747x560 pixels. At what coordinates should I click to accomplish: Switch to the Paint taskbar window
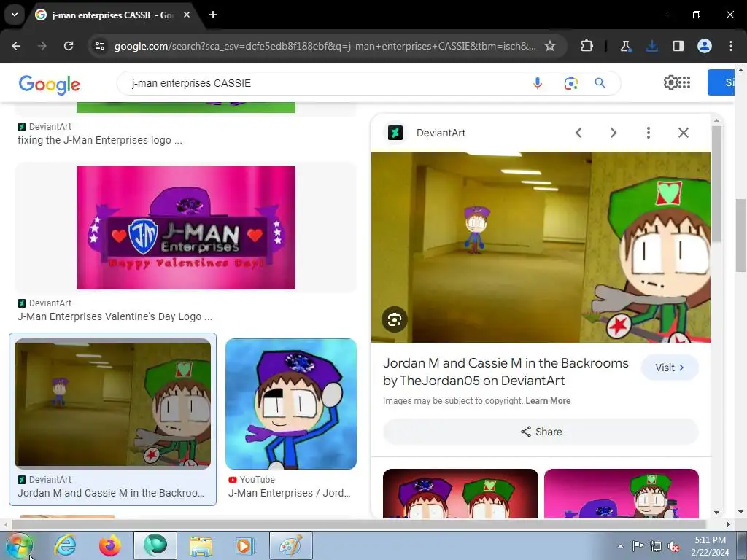(290, 545)
